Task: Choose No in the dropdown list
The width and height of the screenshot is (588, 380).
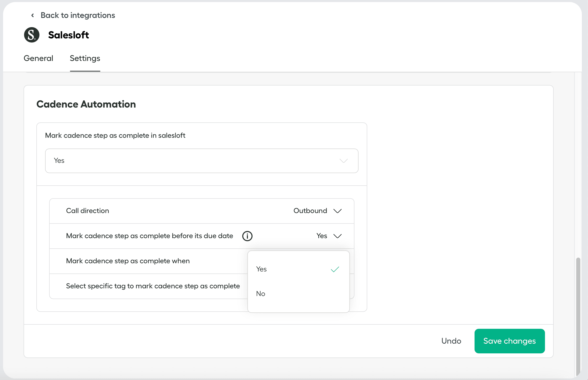Action: pos(261,294)
